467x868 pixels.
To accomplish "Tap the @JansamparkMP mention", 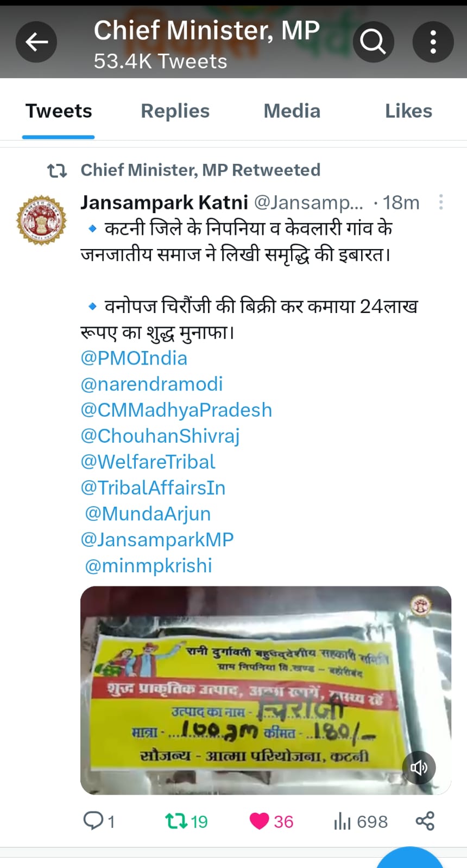I will [157, 539].
